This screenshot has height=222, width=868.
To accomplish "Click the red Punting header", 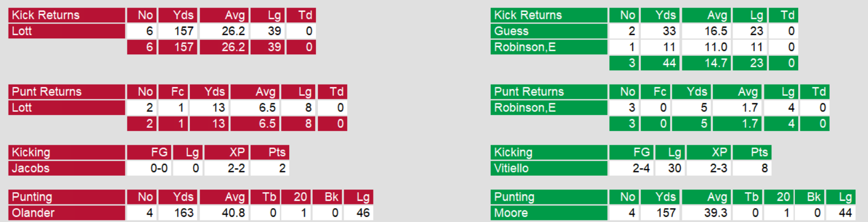I will pyautogui.click(x=67, y=197).
